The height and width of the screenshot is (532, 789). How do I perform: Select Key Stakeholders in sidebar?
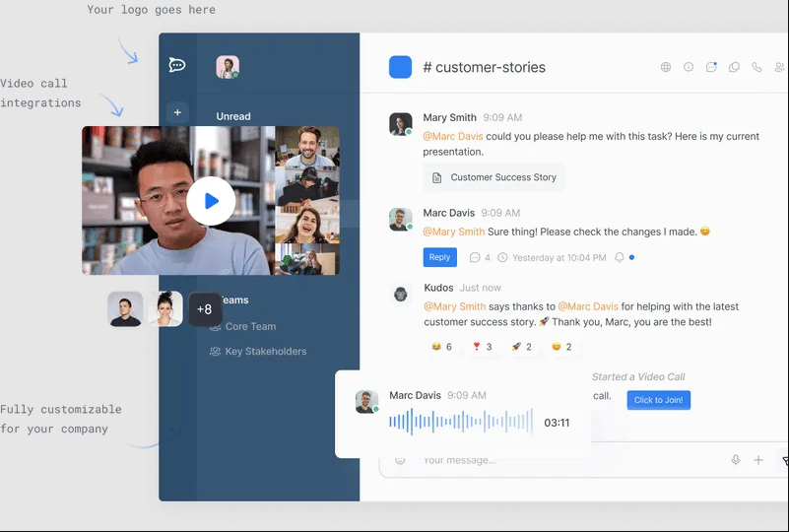(x=266, y=352)
